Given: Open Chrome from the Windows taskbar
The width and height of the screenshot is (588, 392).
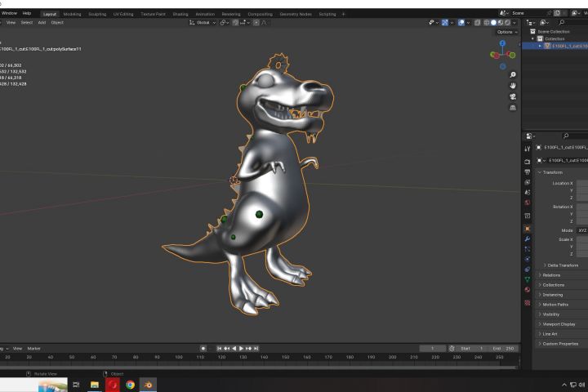Looking at the screenshot, I should [131, 384].
